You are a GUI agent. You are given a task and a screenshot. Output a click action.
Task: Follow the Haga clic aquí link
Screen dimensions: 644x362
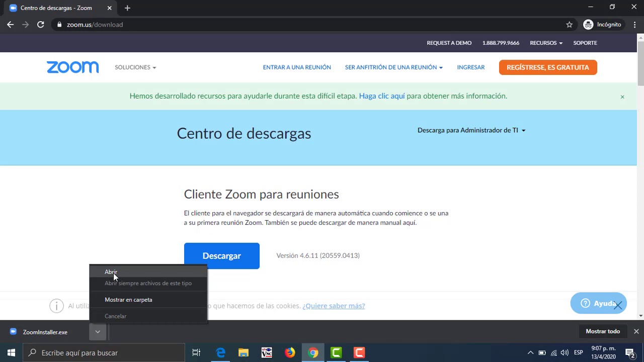382,96
